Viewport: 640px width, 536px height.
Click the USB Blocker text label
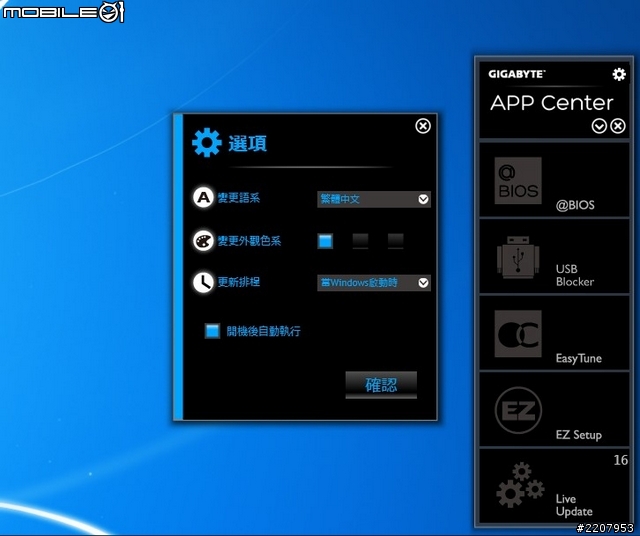[575, 275]
